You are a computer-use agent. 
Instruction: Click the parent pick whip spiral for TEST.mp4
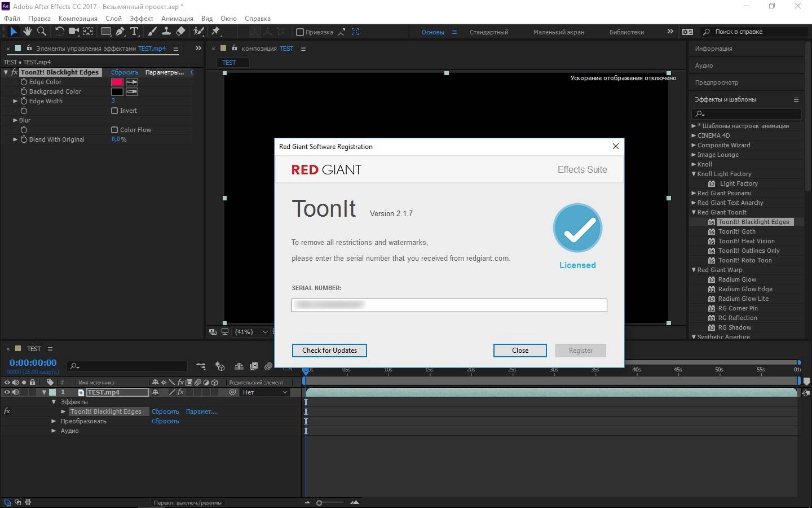(x=232, y=392)
